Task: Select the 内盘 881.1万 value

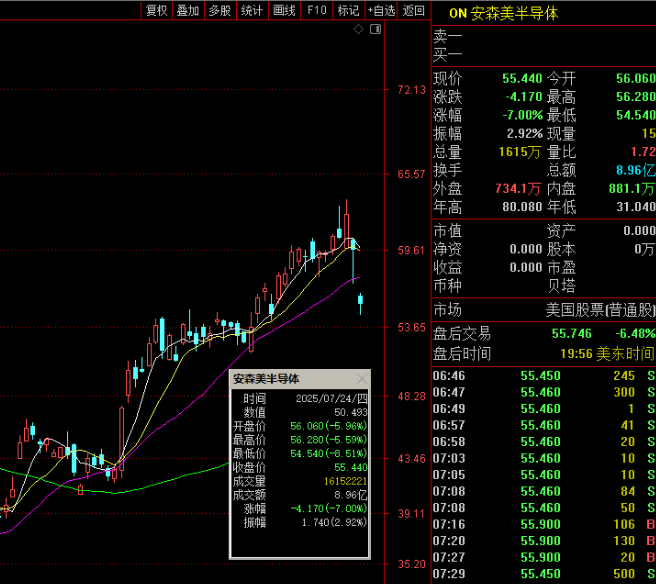Action: coord(632,189)
